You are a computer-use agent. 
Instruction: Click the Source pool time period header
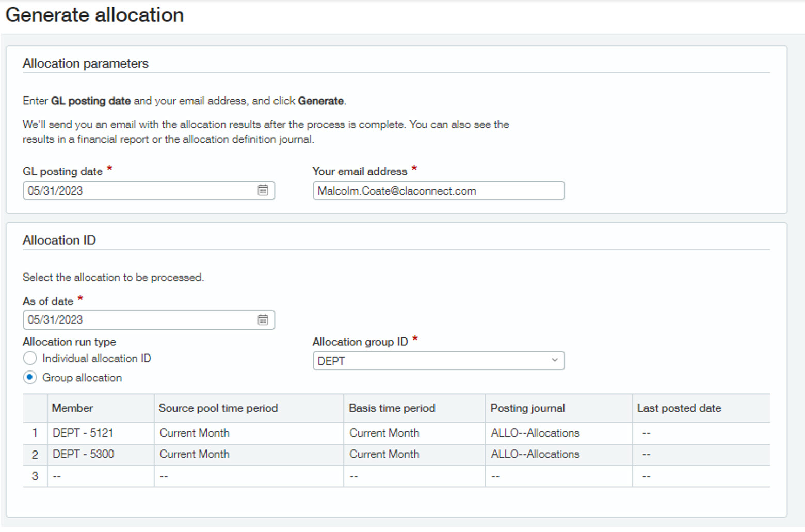(x=218, y=408)
